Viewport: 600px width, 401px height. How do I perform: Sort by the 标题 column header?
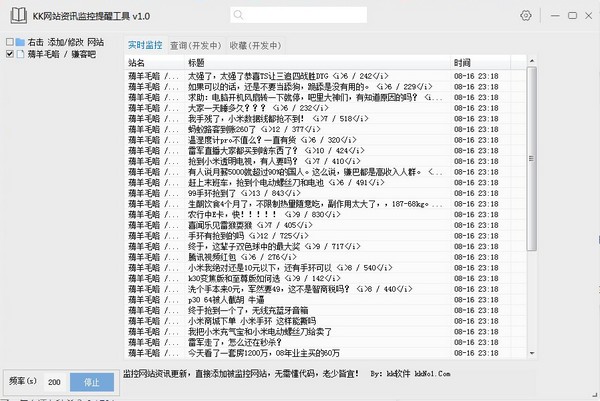click(x=317, y=62)
